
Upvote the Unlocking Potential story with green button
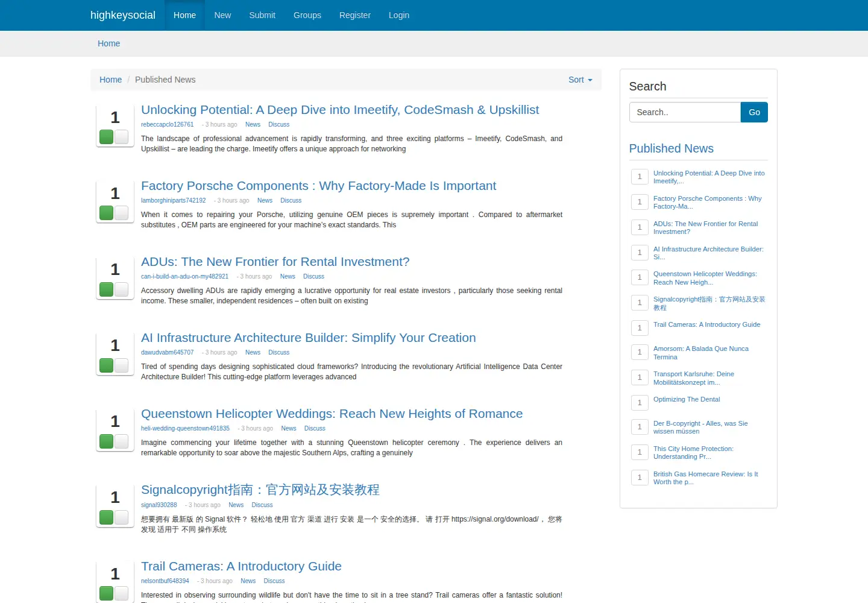pos(107,137)
